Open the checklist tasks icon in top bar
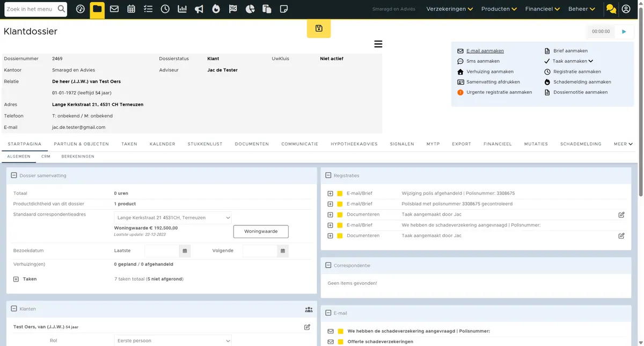 click(x=148, y=9)
